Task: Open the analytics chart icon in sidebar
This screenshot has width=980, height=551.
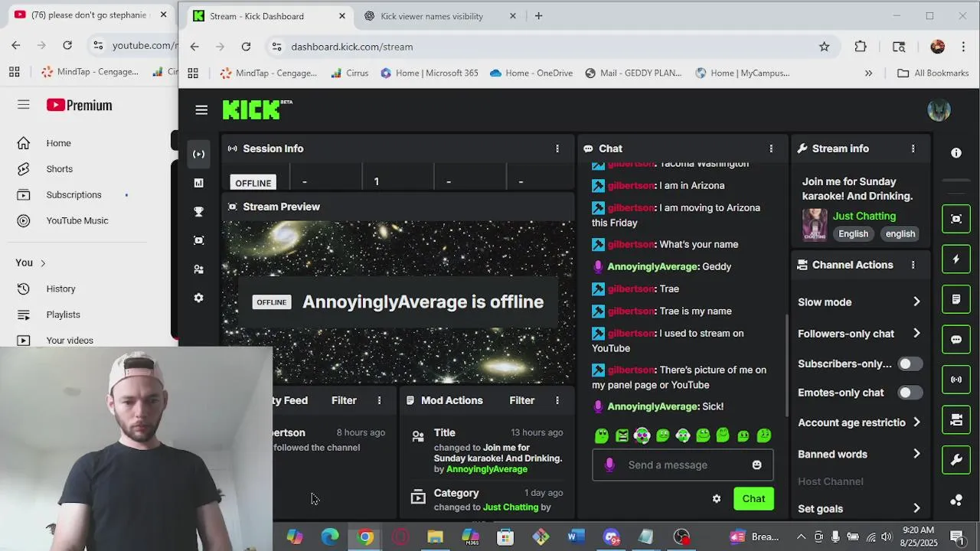Action: click(199, 183)
